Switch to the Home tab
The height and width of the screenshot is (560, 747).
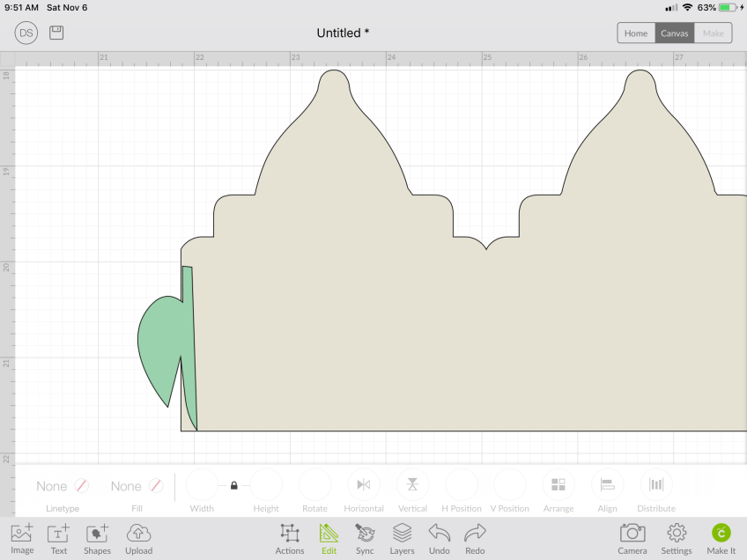coord(636,33)
